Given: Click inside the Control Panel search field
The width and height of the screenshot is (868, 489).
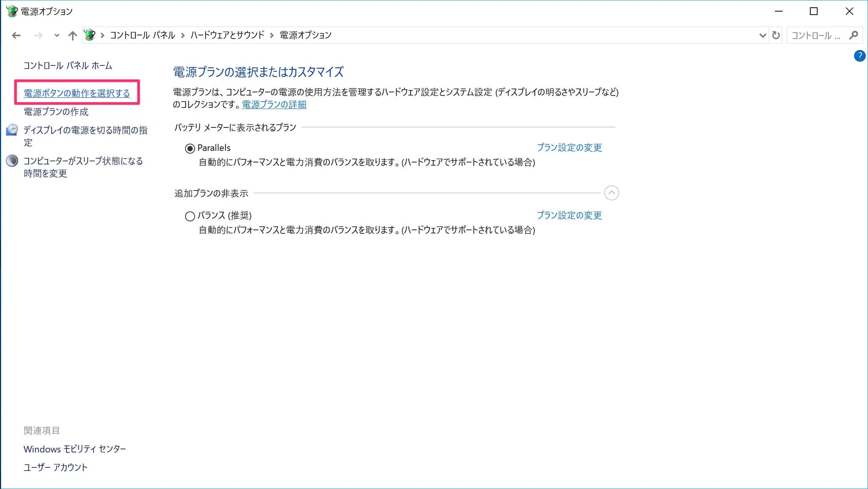Looking at the screenshot, I should pos(816,35).
